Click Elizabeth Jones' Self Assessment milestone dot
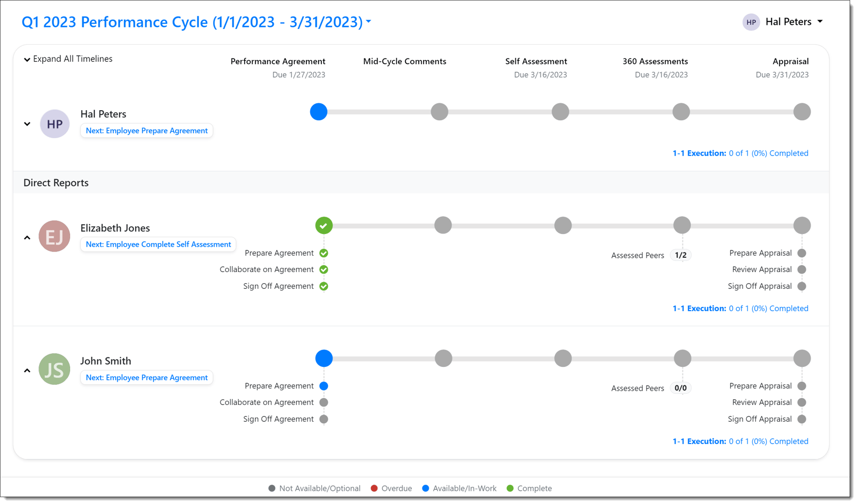The width and height of the screenshot is (857, 504). click(562, 225)
